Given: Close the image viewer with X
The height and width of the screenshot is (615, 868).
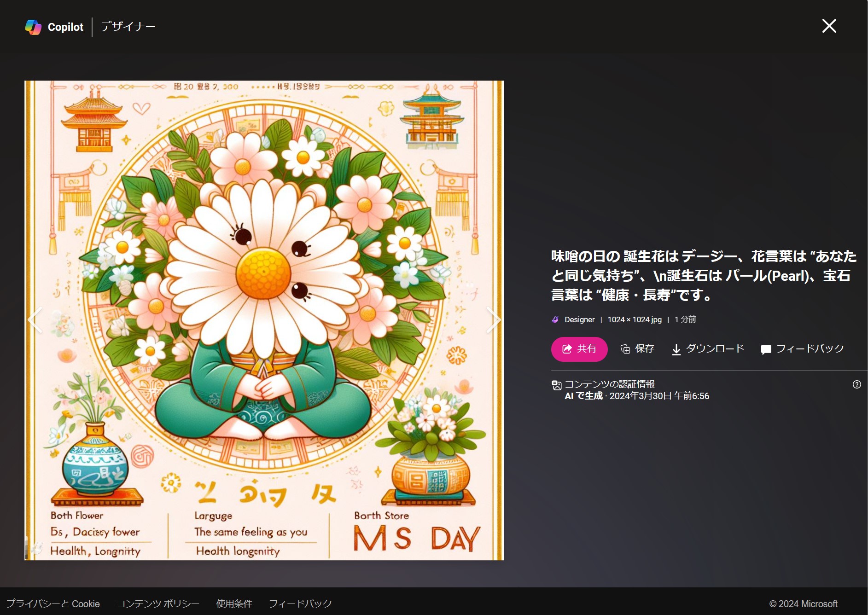Looking at the screenshot, I should pos(829,26).
